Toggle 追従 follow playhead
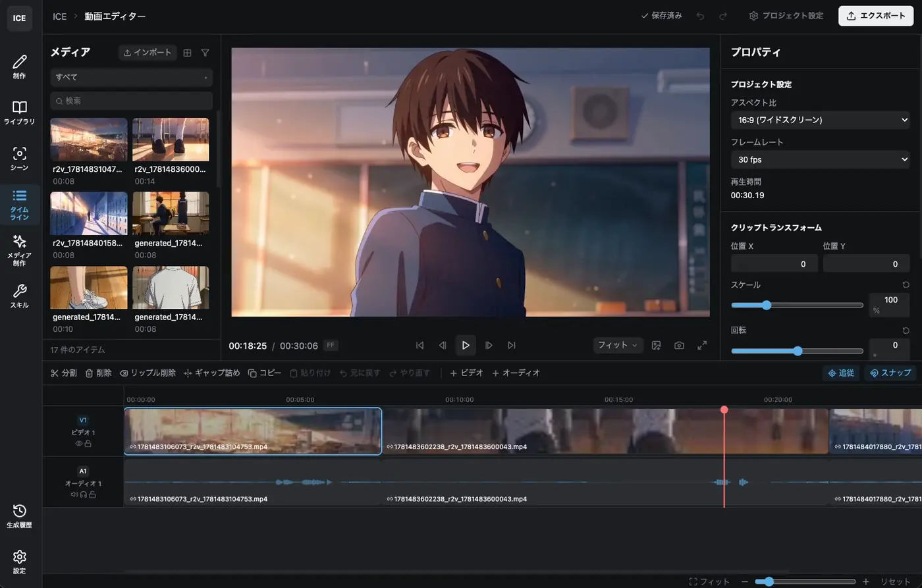 pyautogui.click(x=841, y=373)
